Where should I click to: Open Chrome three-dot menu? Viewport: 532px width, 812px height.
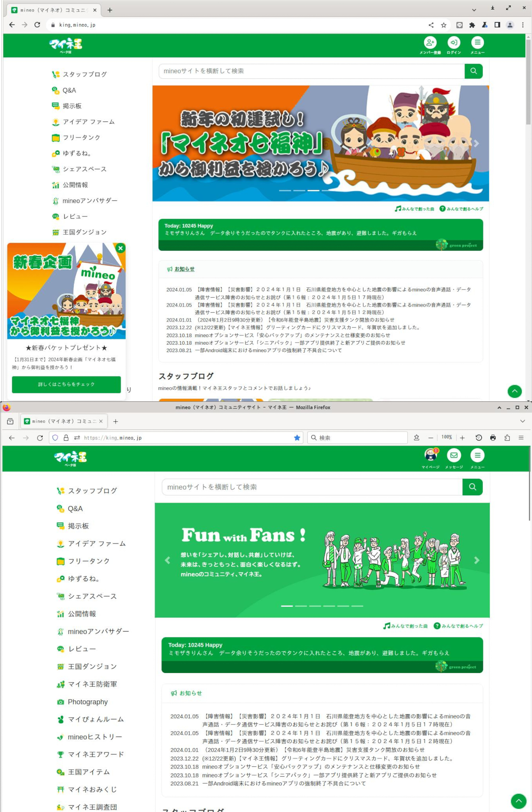[x=523, y=25]
